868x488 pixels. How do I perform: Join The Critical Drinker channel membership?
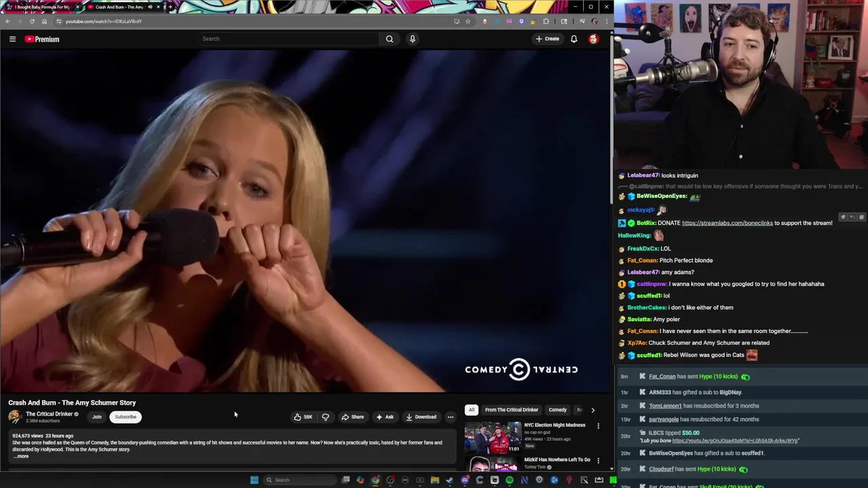[x=97, y=417]
